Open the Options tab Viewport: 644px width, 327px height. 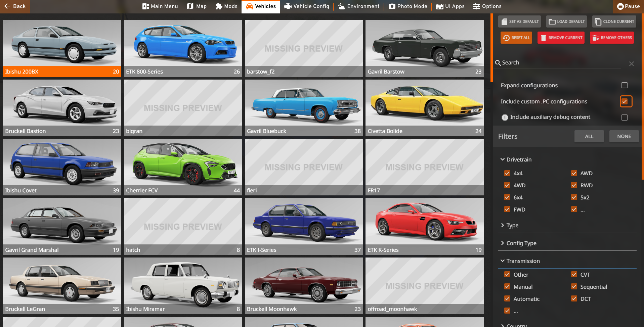pos(487,6)
